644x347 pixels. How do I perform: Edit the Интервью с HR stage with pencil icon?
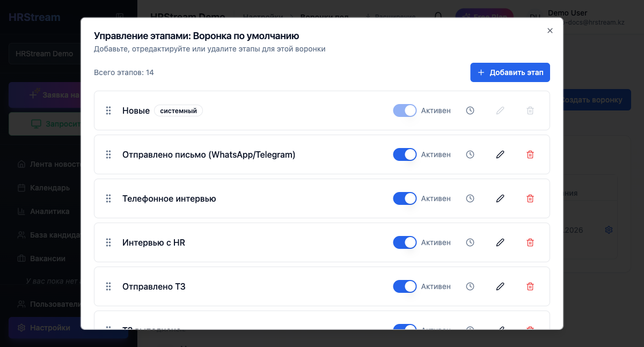click(x=500, y=242)
